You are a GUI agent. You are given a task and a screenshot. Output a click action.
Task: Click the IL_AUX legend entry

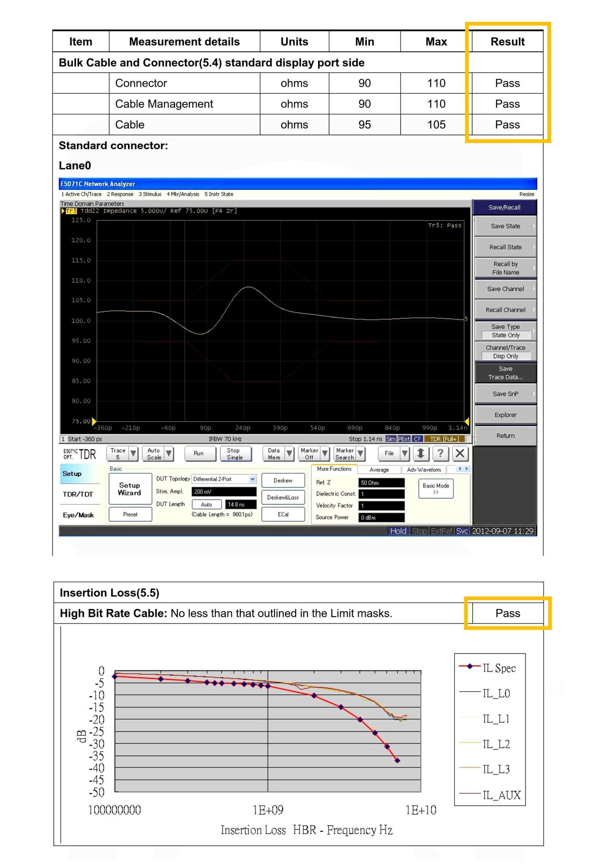click(x=490, y=795)
